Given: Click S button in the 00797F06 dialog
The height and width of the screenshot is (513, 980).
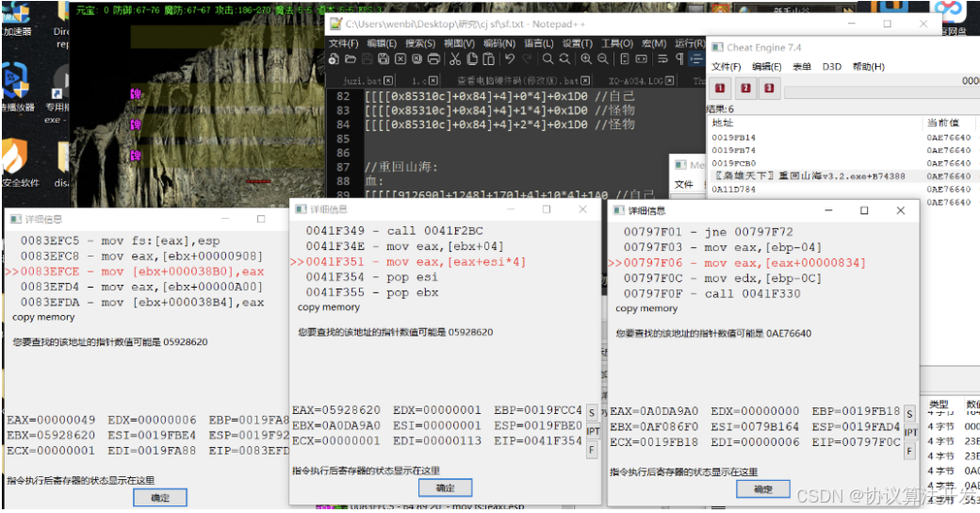Looking at the screenshot, I should pyautogui.click(x=909, y=414).
